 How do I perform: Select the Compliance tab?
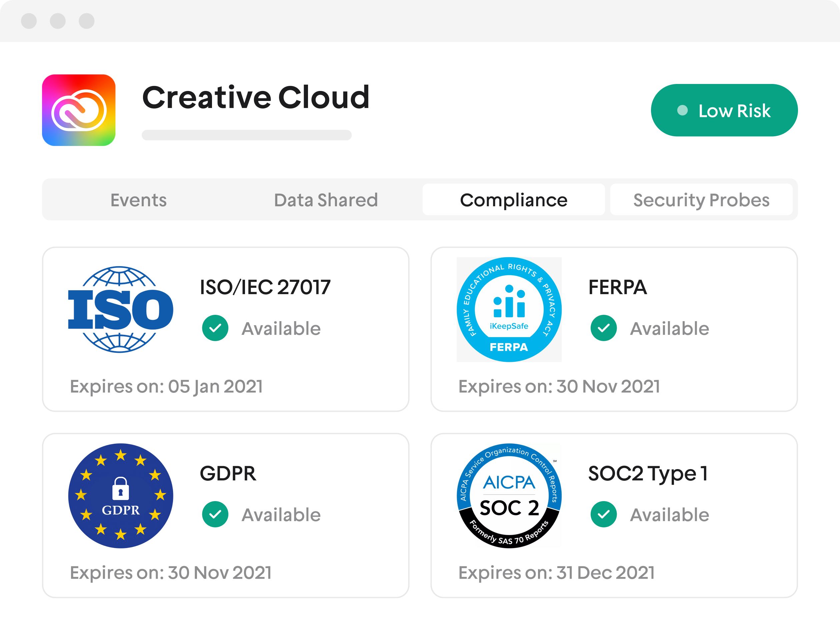(x=513, y=200)
